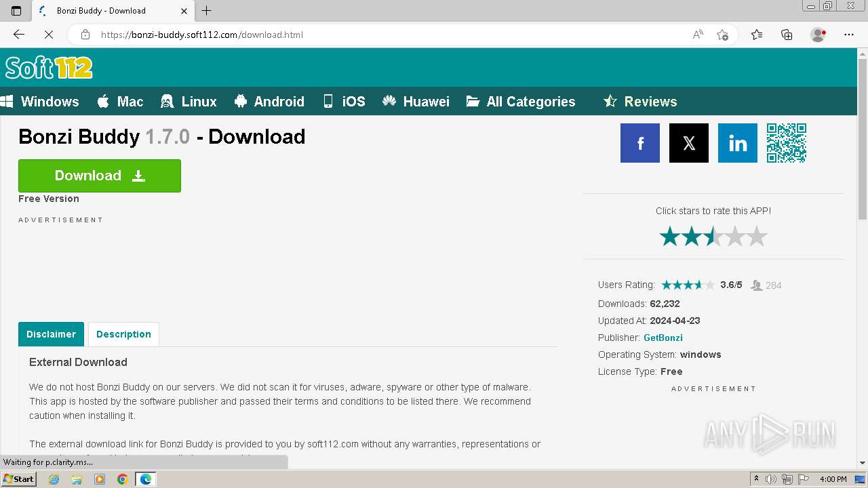The image size is (868, 488).
Task: Go to Soft112 home via logo
Action: tap(49, 68)
